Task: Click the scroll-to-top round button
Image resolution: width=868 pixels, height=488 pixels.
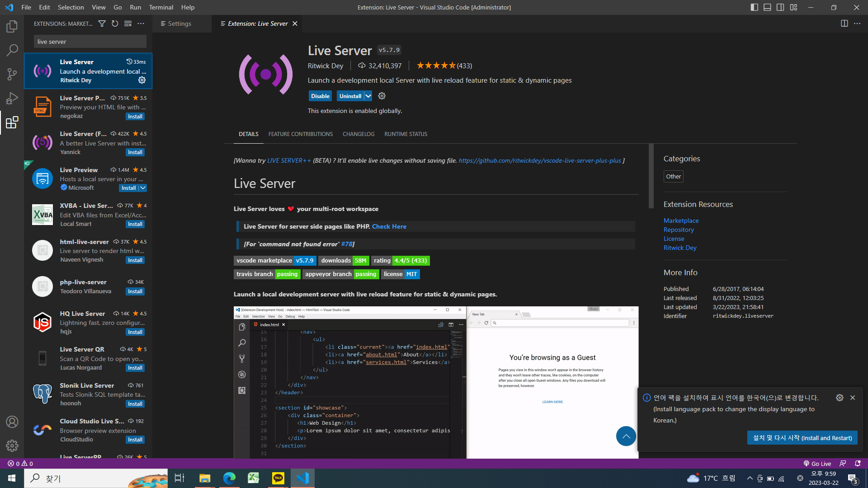Action: (626, 436)
